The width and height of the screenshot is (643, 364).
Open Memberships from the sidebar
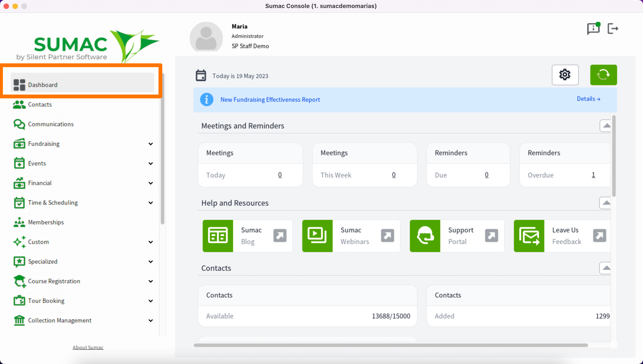pyautogui.click(x=82, y=222)
